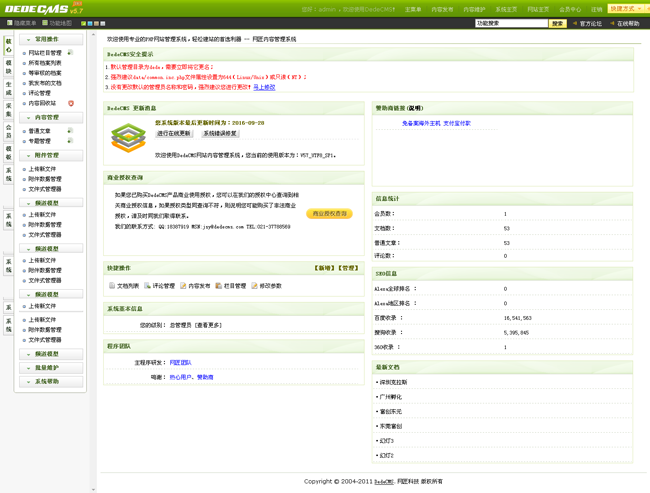This screenshot has width=650, height=493.
Task: Open 幻灯3 in 最新文档 list
Action: 386,441
